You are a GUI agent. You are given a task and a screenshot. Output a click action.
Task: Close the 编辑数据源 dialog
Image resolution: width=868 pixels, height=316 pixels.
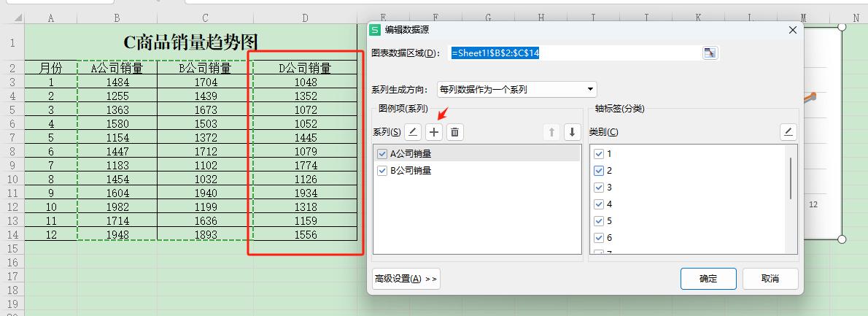793,30
